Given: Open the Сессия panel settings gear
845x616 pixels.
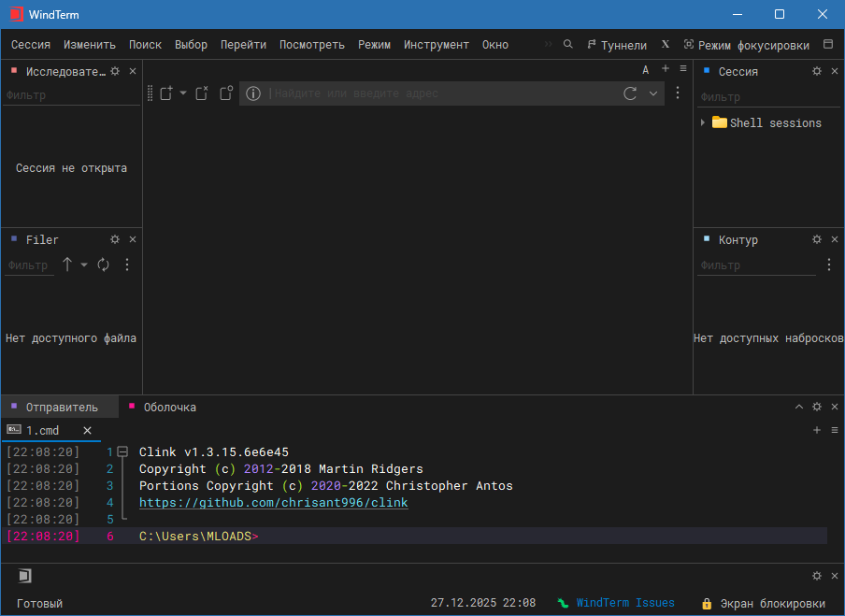Looking at the screenshot, I should point(816,71).
